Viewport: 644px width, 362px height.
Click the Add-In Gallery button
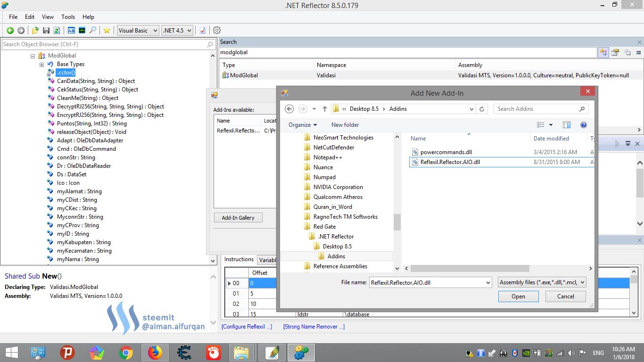(x=238, y=218)
